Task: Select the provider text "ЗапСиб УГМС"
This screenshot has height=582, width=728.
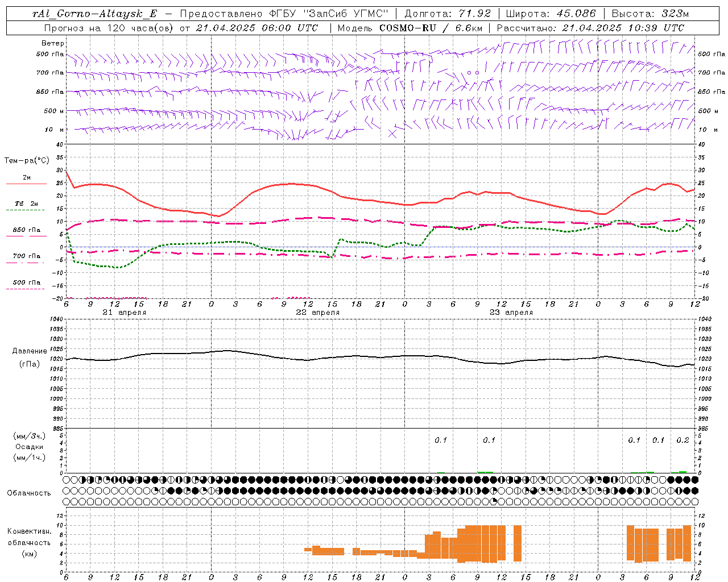Action: (x=346, y=14)
